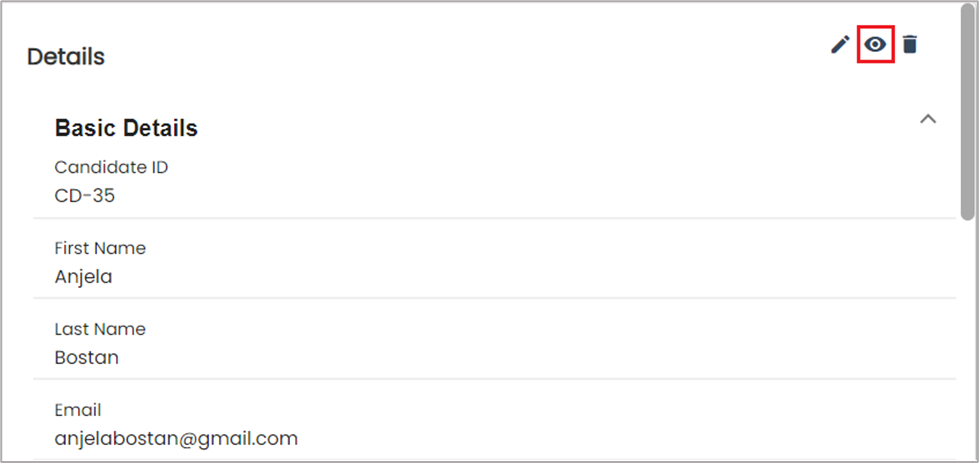Collapse the Basic Details section
This screenshot has height=463, width=979.
coord(928,120)
